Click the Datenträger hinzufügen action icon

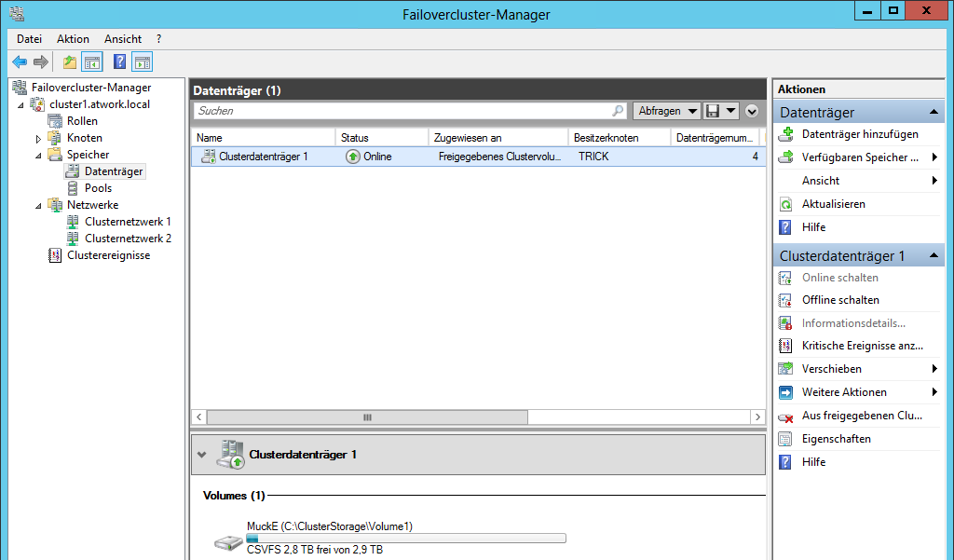[785, 134]
